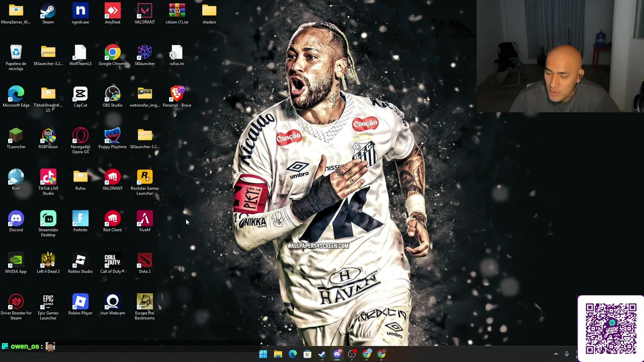Image resolution: width=644 pixels, height=362 pixels.
Task: Open OBS Studio desktop shortcut
Action: tap(112, 97)
